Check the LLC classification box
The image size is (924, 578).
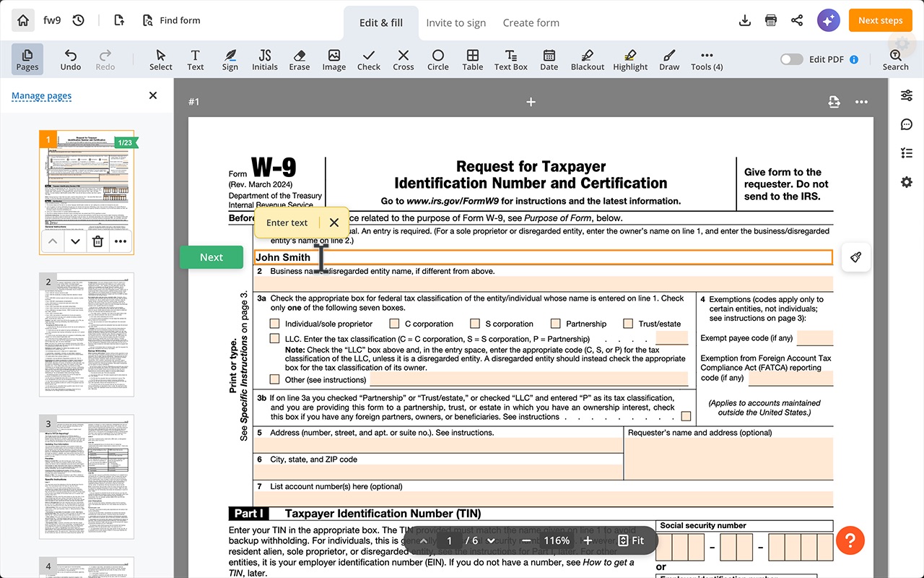click(274, 338)
